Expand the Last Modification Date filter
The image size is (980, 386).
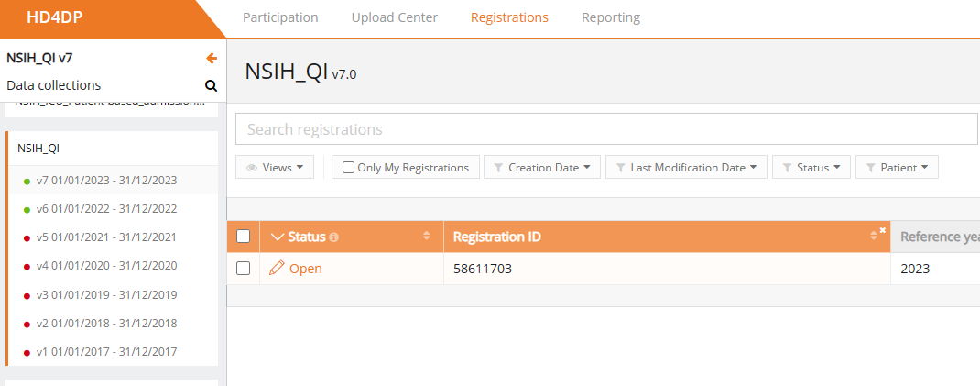[x=686, y=168]
